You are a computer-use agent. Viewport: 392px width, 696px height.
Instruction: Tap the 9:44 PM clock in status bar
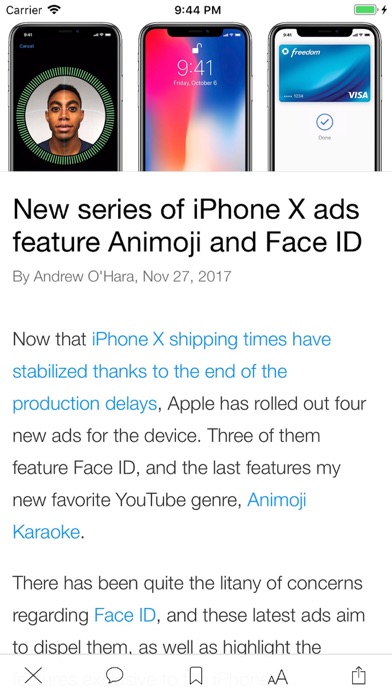198,10
